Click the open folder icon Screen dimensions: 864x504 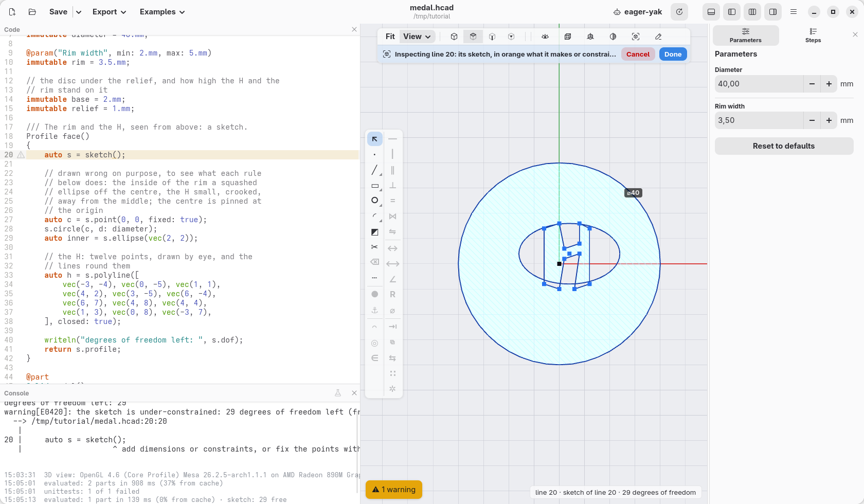click(32, 12)
